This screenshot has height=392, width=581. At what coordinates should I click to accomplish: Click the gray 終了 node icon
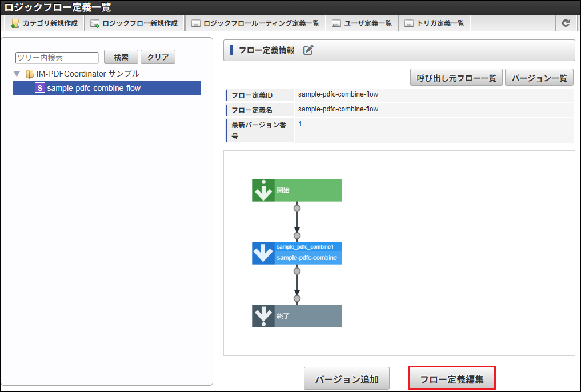(263, 316)
